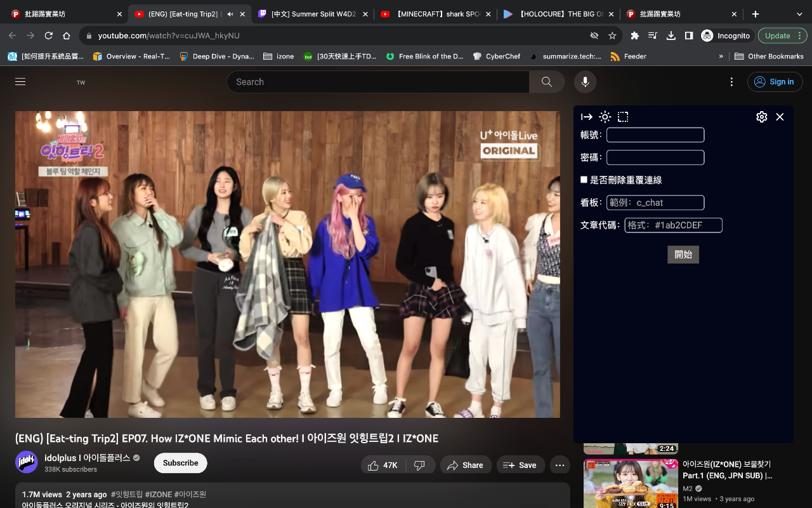The width and height of the screenshot is (812, 508).
Task: Click the dashed selection box icon
Action: coord(623,117)
